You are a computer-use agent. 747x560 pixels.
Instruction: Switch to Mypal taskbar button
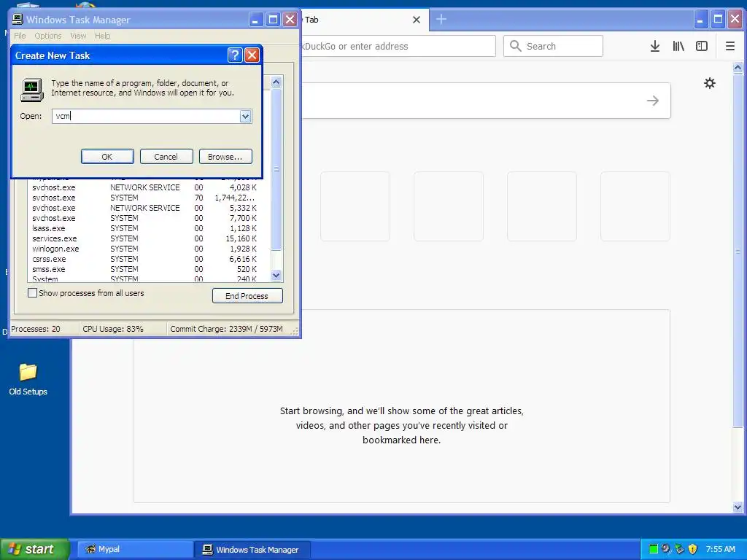(x=136, y=549)
